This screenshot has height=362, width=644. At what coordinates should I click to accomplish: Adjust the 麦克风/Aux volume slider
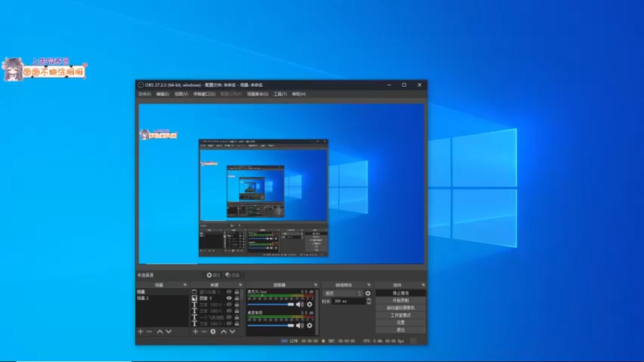click(x=270, y=305)
